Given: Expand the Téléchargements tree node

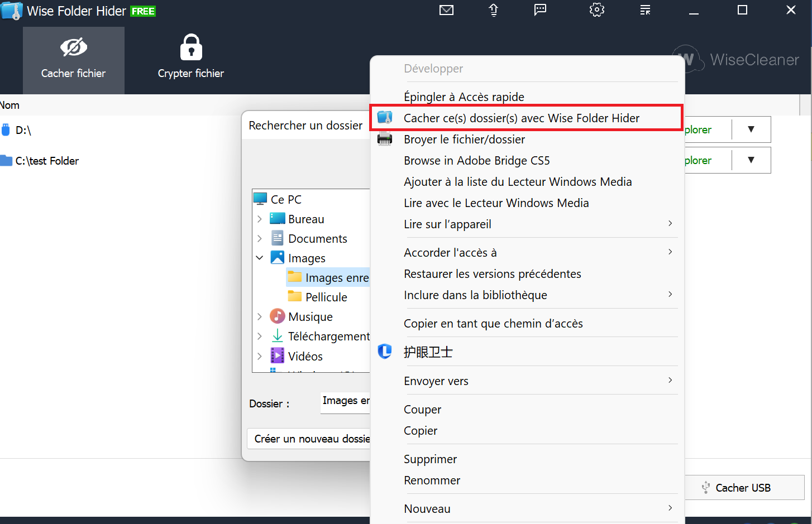Looking at the screenshot, I should 260,336.
